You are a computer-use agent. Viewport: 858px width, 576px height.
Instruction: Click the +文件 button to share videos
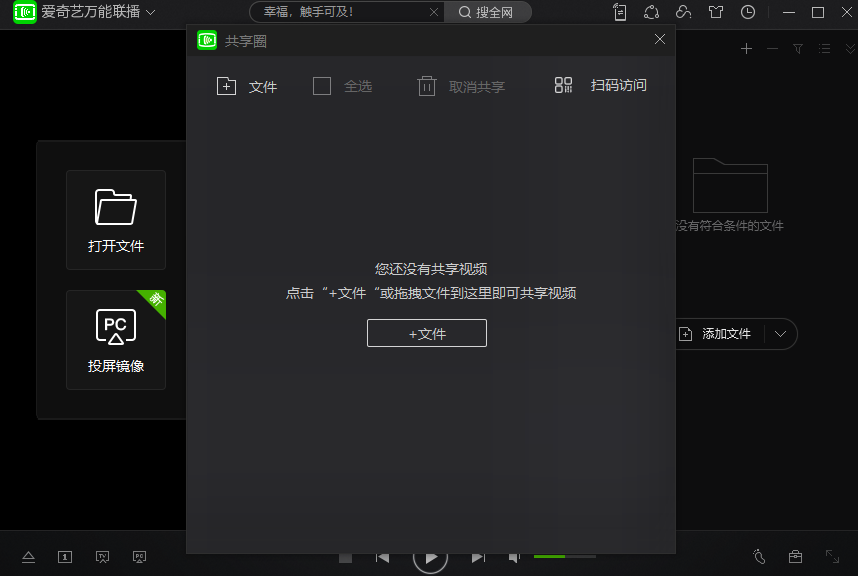(x=426, y=333)
